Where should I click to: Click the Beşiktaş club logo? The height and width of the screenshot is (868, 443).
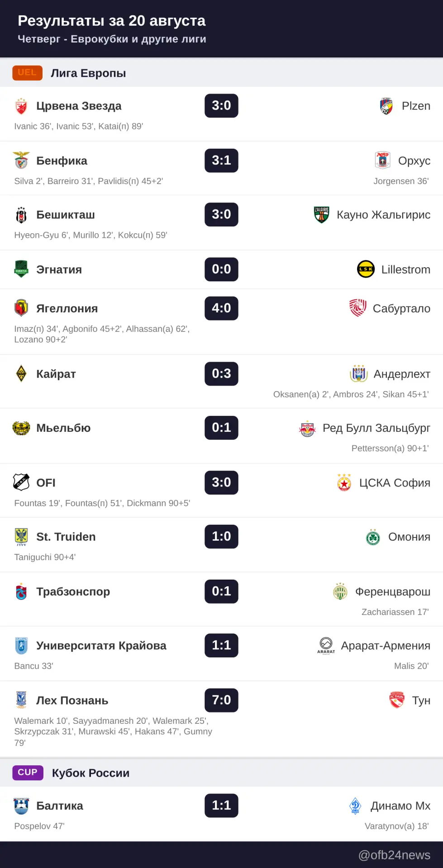[x=21, y=215]
